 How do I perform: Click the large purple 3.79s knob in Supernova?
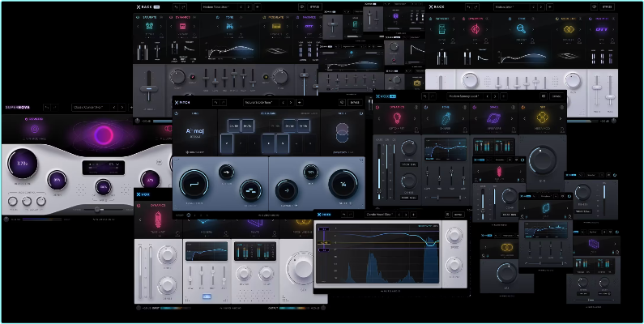pyautogui.click(x=22, y=164)
